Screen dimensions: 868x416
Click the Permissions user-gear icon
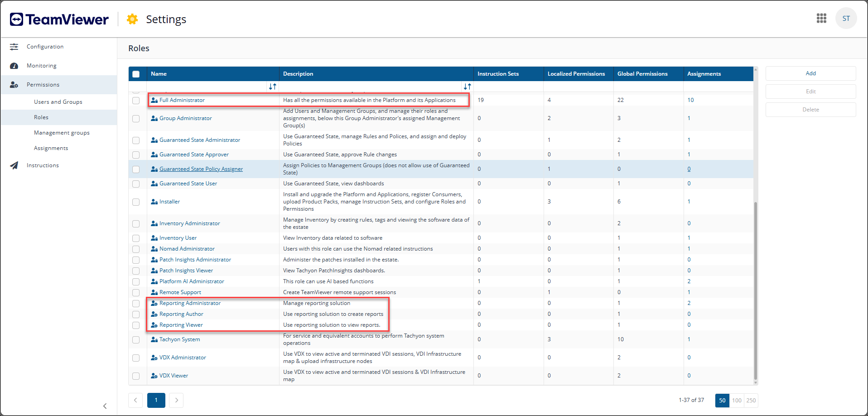14,85
